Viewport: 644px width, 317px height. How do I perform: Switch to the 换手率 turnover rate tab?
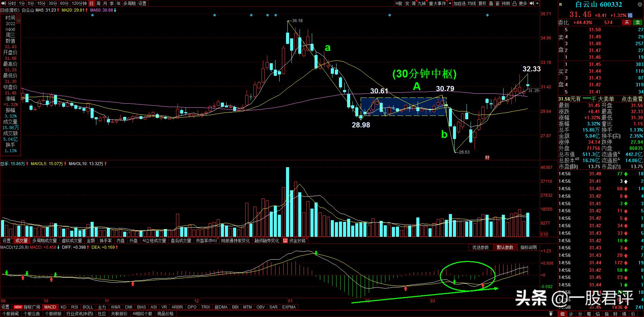(x=106, y=241)
